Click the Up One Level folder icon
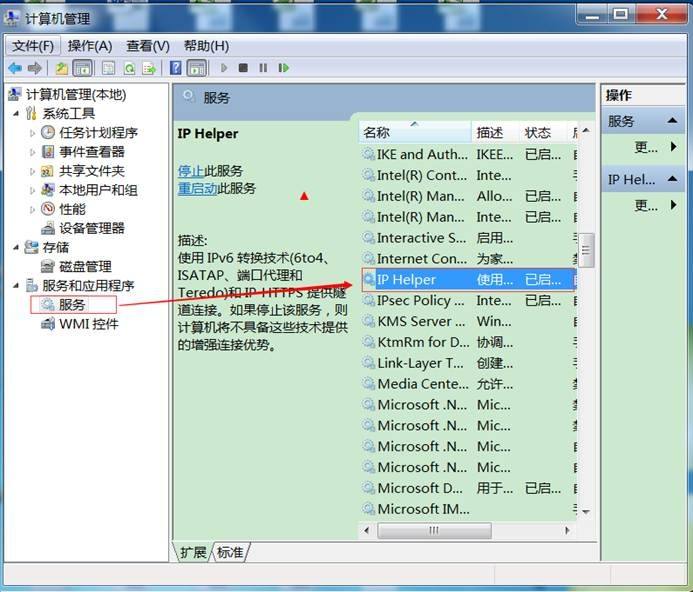Image resolution: width=693 pixels, height=592 pixels. coord(61,68)
